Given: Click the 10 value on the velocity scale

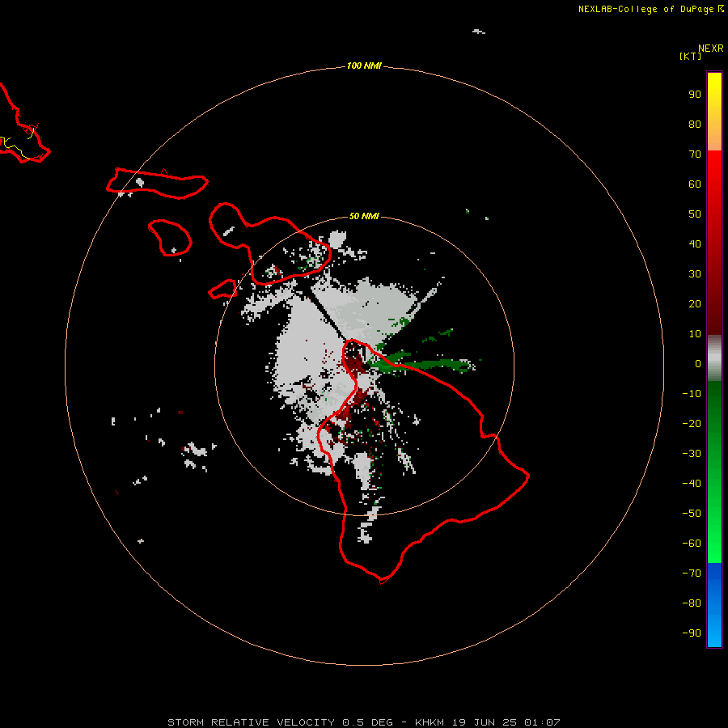Looking at the screenshot, I should pos(695,334).
